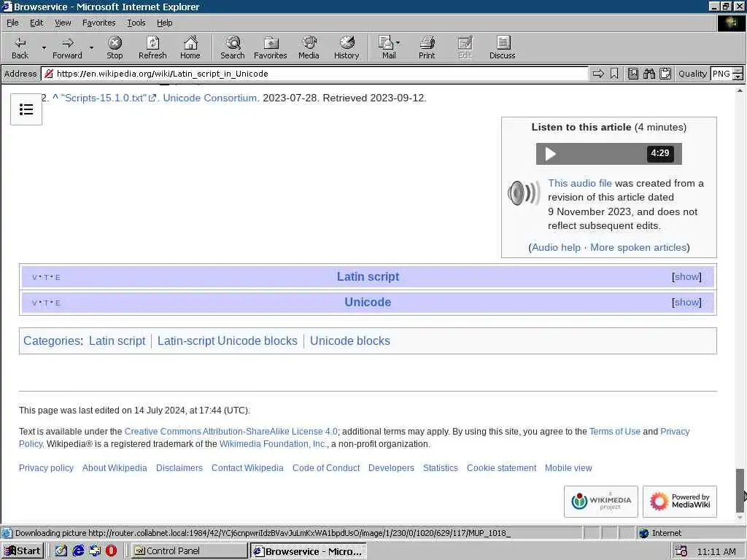Open the Search toolbar button
Screen dimensions: 747x560
[x=233, y=47]
